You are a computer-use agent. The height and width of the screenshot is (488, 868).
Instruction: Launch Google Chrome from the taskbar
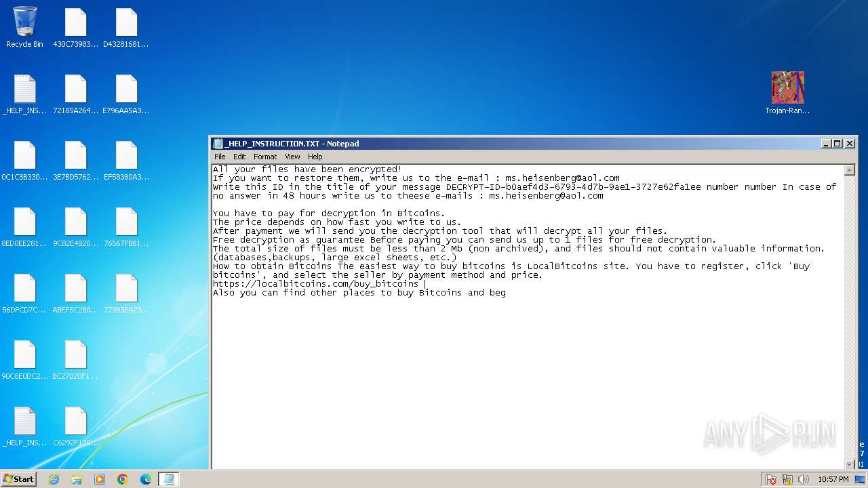point(123,479)
